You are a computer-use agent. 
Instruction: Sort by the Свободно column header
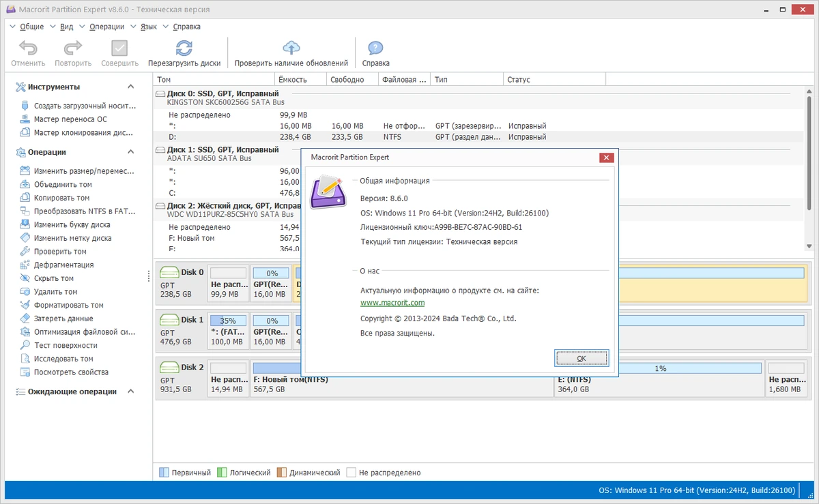point(353,80)
